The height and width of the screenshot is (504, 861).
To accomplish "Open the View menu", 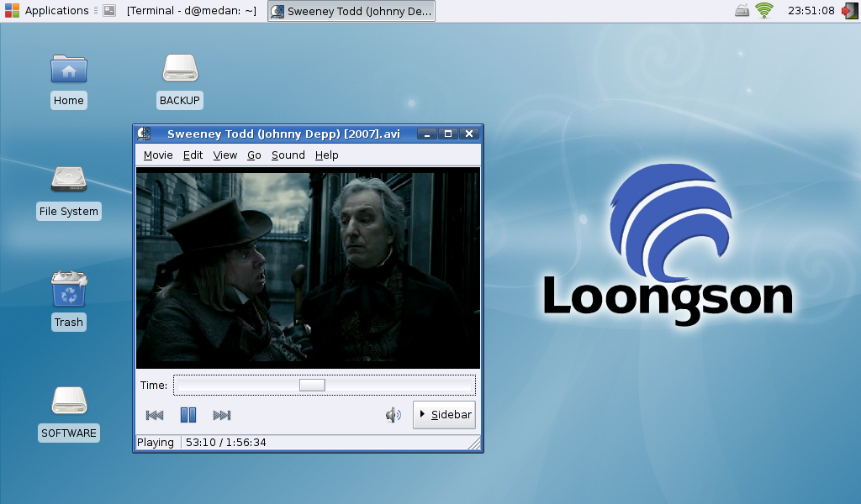I will tap(225, 155).
